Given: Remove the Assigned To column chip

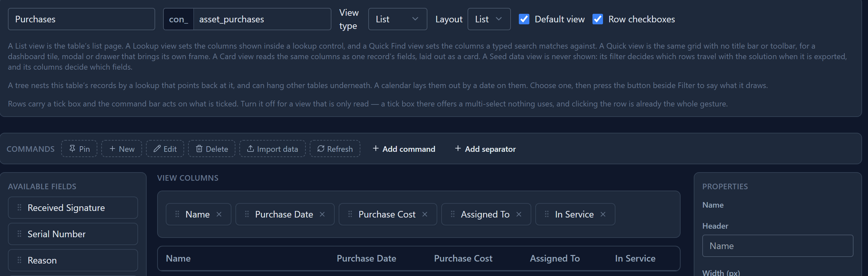Looking at the screenshot, I should click(x=519, y=215).
